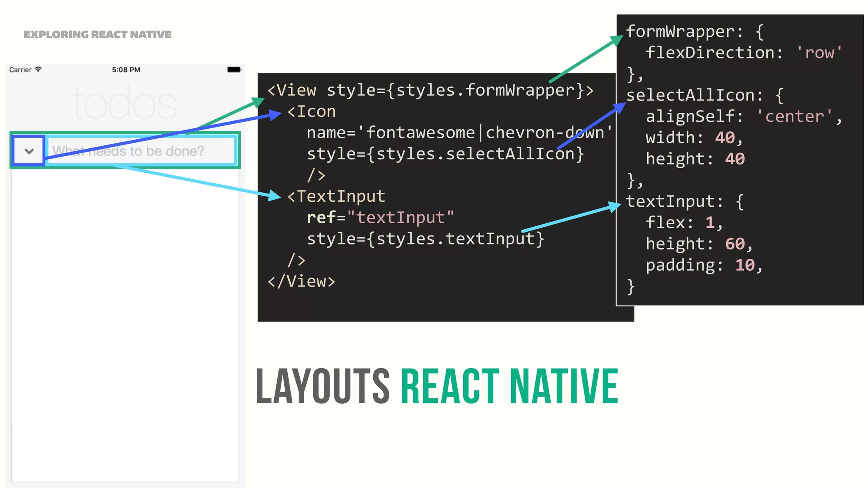Click the Carrier label in status bar
Viewport: 868px width, 488px height.
[x=20, y=69]
